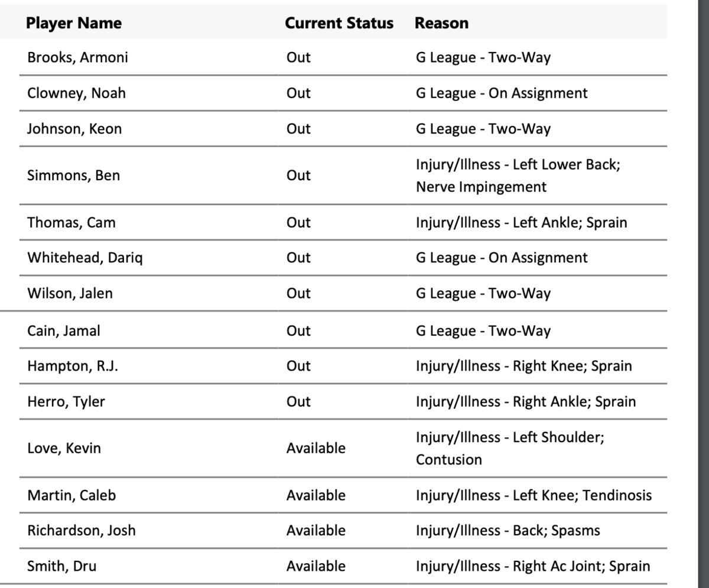
Task: Click Available status for Love, Kevin
Action: pyautogui.click(x=316, y=448)
